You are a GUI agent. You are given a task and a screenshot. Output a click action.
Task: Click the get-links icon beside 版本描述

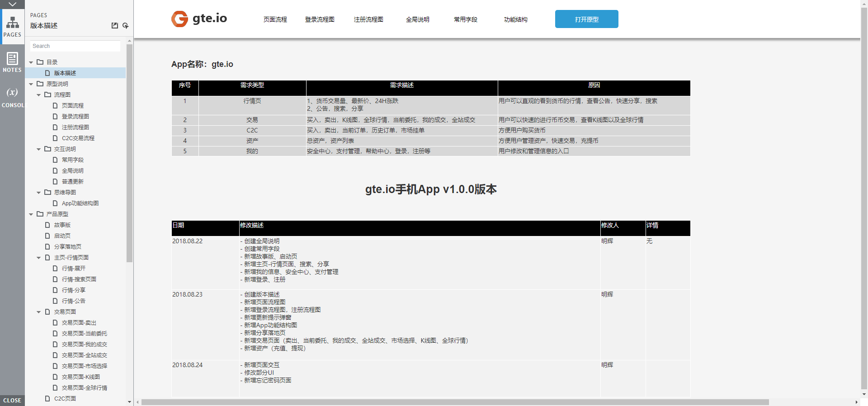(x=125, y=26)
